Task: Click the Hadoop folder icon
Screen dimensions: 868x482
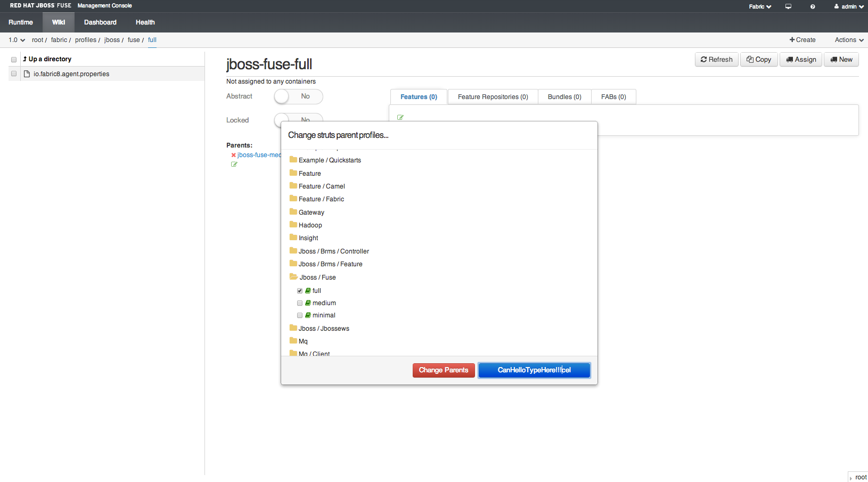Action: [293, 225]
